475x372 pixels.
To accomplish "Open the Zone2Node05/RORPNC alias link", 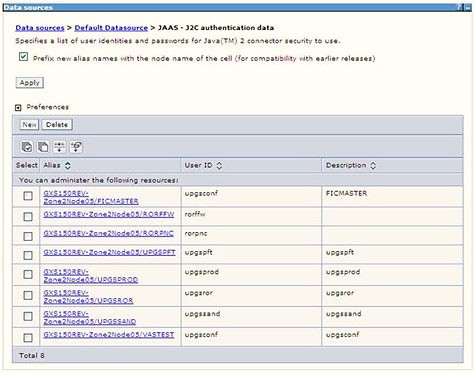I will click(x=109, y=233).
